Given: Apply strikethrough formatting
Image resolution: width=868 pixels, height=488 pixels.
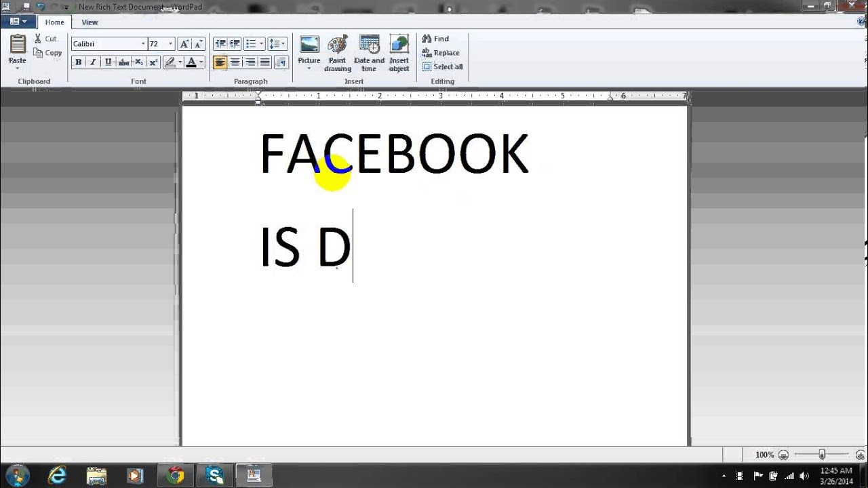Looking at the screenshot, I should click(x=123, y=62).
